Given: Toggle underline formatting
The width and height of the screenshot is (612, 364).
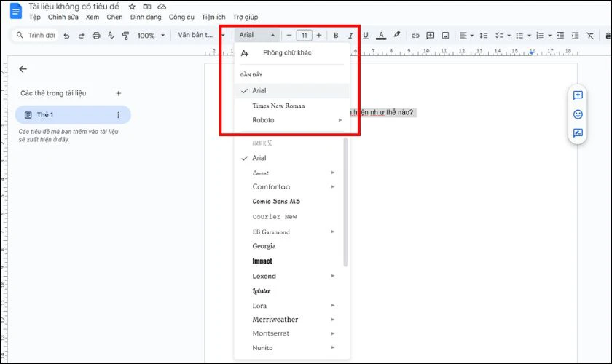Looking at the screenshot, I should (x=366, y=36).
